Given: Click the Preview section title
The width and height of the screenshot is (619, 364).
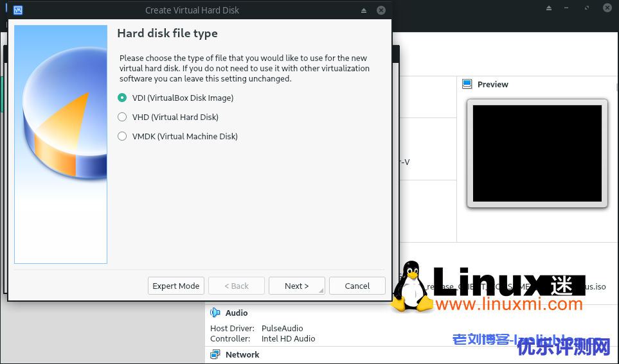Looking at the screenshot, I should pyautogui.click(x=493, y=84).
